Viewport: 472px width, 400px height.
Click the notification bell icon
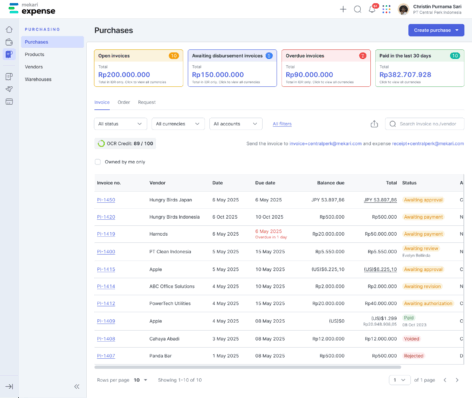pos(372,9)
